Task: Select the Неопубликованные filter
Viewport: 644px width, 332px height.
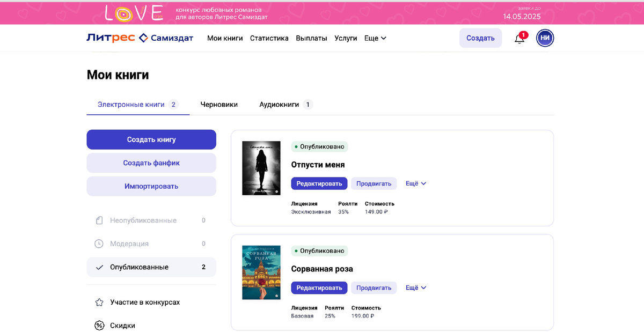Action: tap(151, 220)
